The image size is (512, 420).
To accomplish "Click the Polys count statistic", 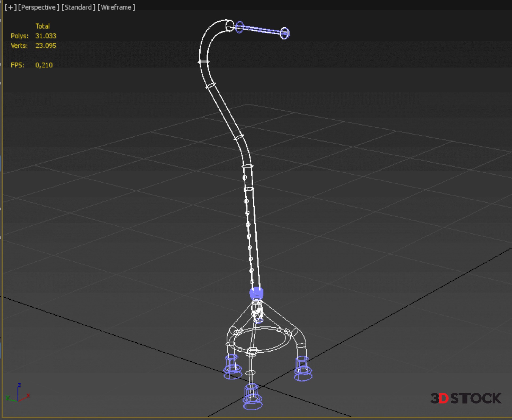I will coord(46,36).
